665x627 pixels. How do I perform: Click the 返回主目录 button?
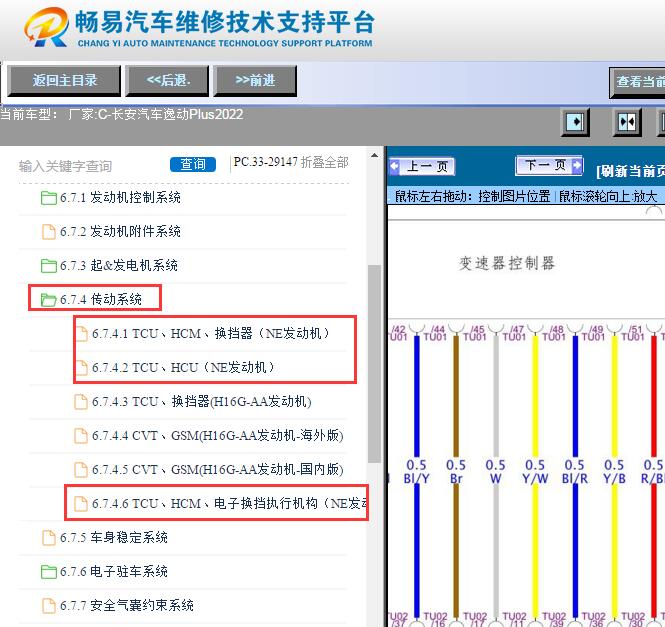click(64, 81)
